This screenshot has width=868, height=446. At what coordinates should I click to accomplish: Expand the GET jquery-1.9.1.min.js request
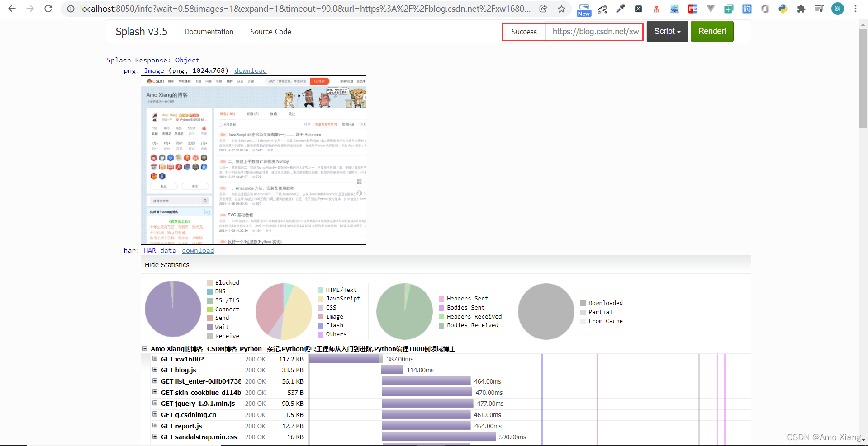[x=155, y=403]
